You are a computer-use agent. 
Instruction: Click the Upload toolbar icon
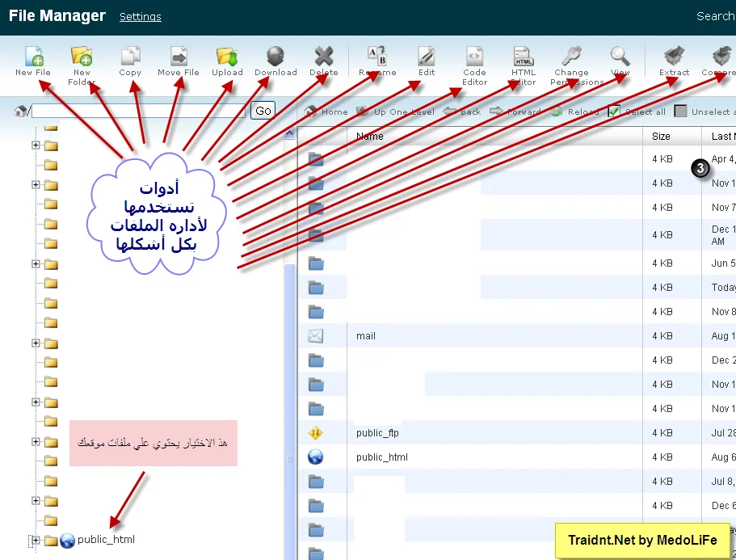[x=227, y=57]
